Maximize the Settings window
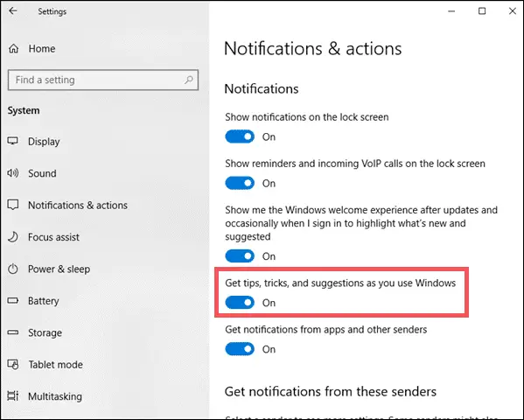This screenshot has height=420, width=524. 482,11
